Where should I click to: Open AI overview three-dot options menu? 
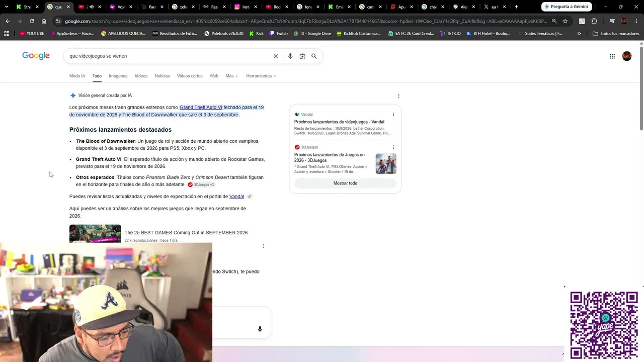click(x=398, y=96)
